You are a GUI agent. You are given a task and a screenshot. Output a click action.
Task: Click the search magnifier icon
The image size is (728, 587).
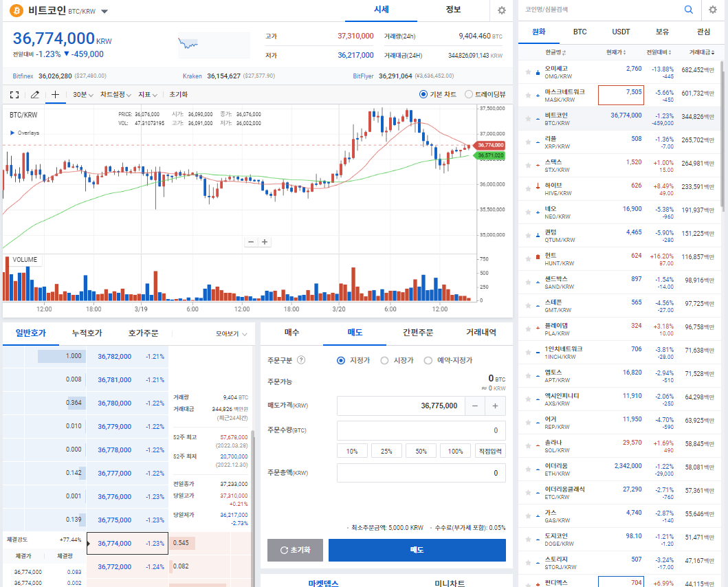(689, 10)
